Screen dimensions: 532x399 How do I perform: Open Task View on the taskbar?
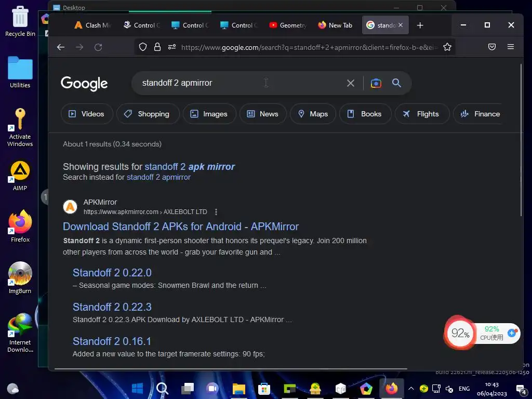[187, 389]
